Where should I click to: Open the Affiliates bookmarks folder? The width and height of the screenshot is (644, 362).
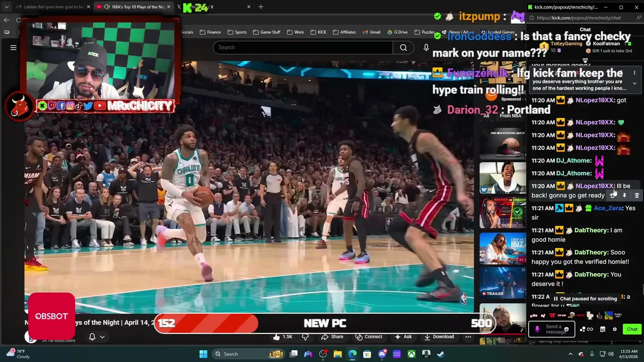344,32
